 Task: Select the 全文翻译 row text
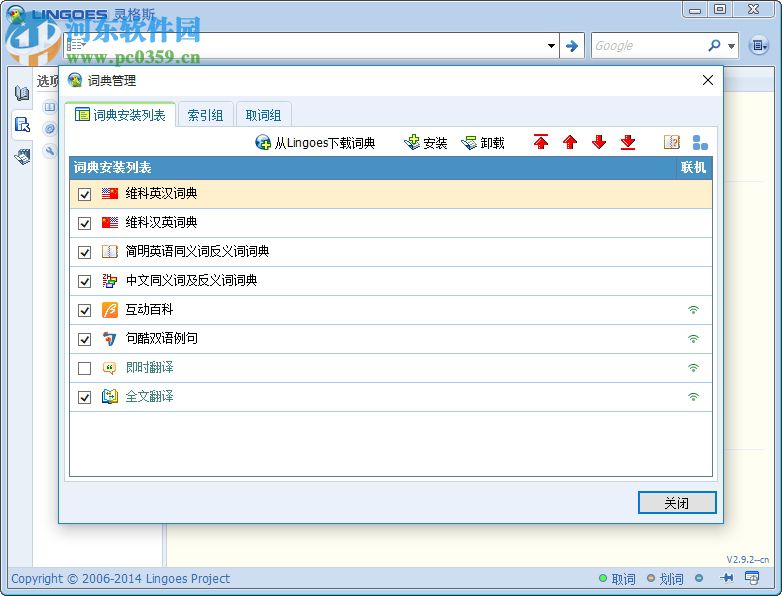click(x=149, y=397)
